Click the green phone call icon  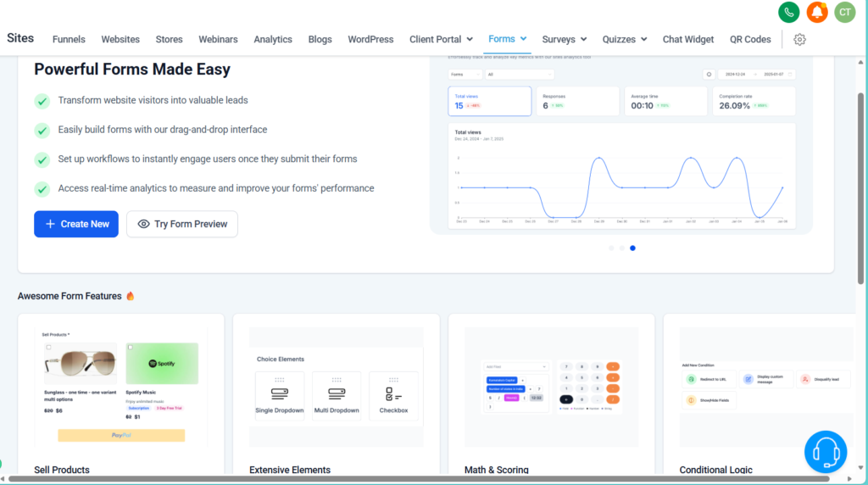pyautogui.click(x=789, y=12)
